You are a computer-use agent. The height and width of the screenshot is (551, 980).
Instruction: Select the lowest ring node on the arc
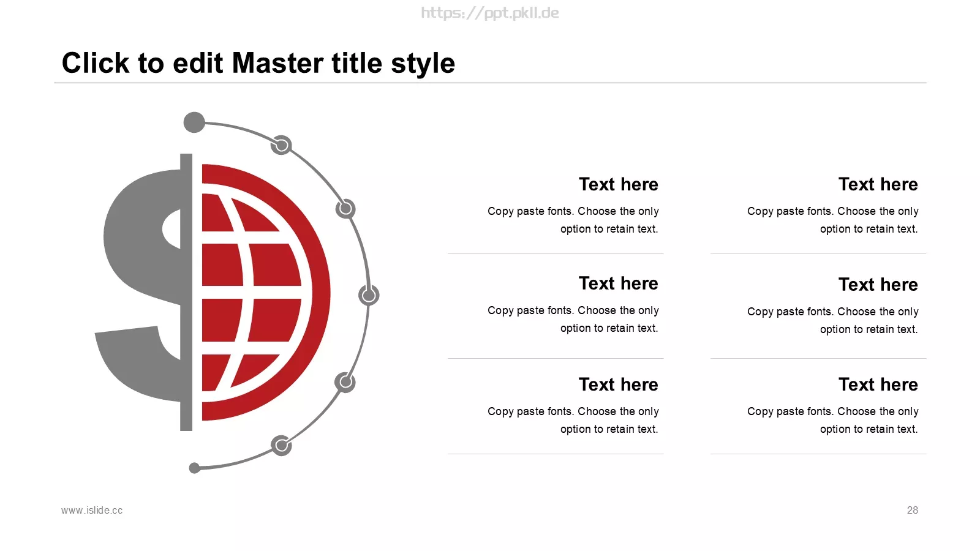pos(281,445)
